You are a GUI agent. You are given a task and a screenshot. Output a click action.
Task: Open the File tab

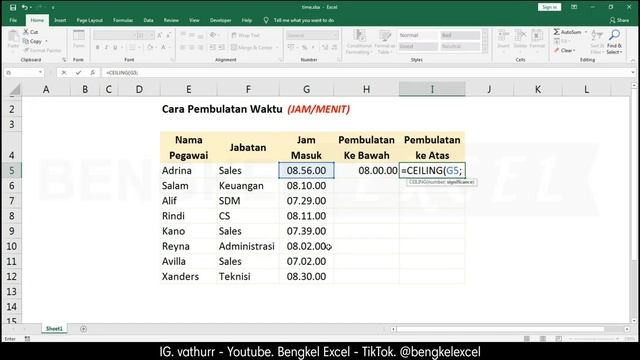[x=13, y=20]
